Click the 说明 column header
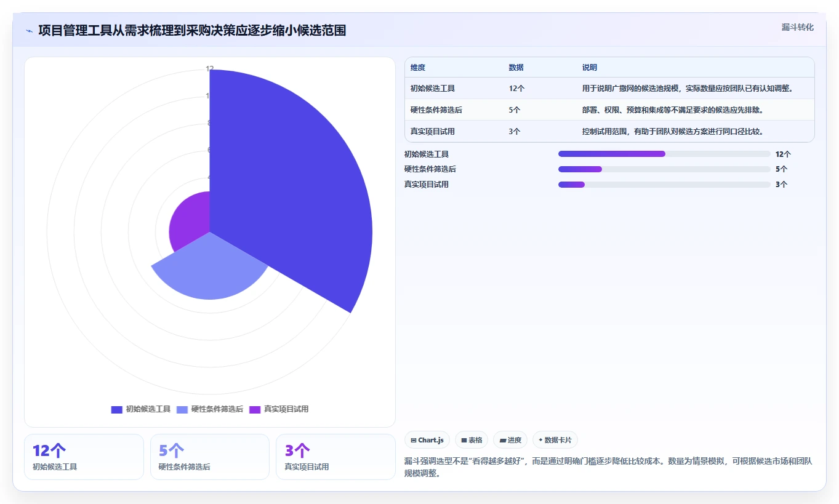 [x=590, y=68]
